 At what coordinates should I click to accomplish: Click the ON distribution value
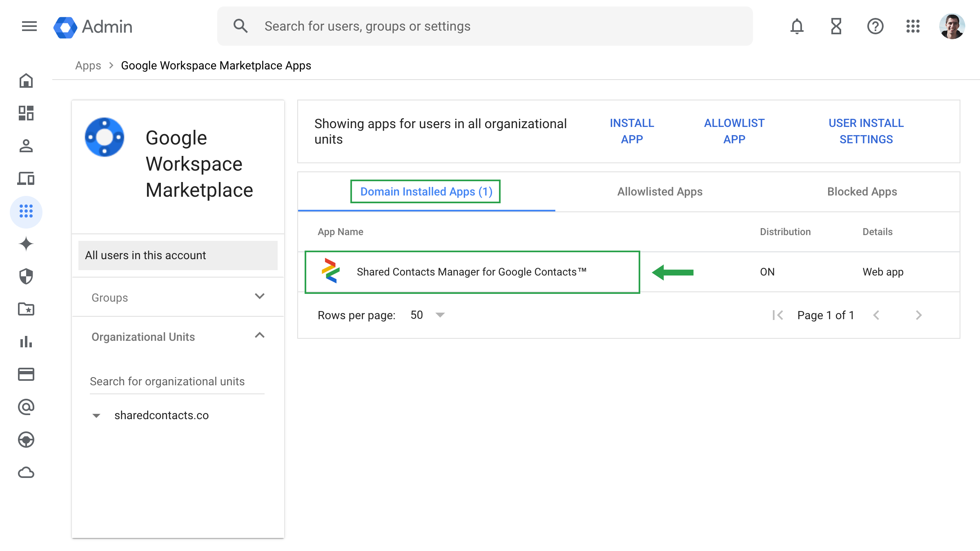pos(767,272)
